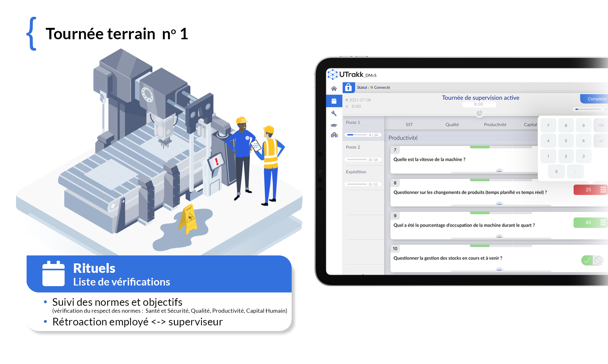Expand details dots under question 7
Image resolution: width=608 pixels, height=364 pixels.
coord(499,171)
